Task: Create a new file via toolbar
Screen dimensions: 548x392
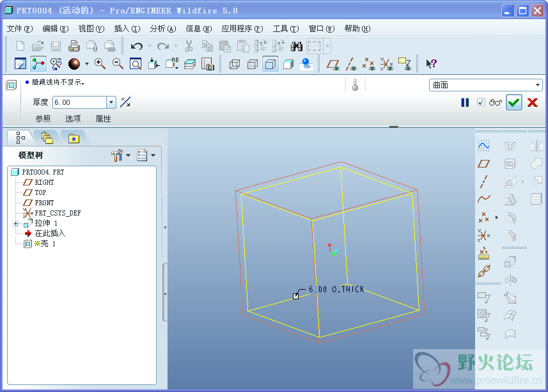Action: [x=20, y=46]
